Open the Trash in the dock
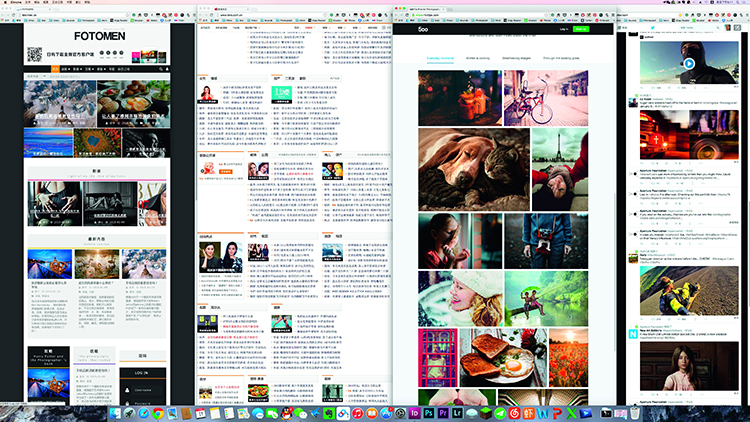750x422 pixels. pos(634,412)
